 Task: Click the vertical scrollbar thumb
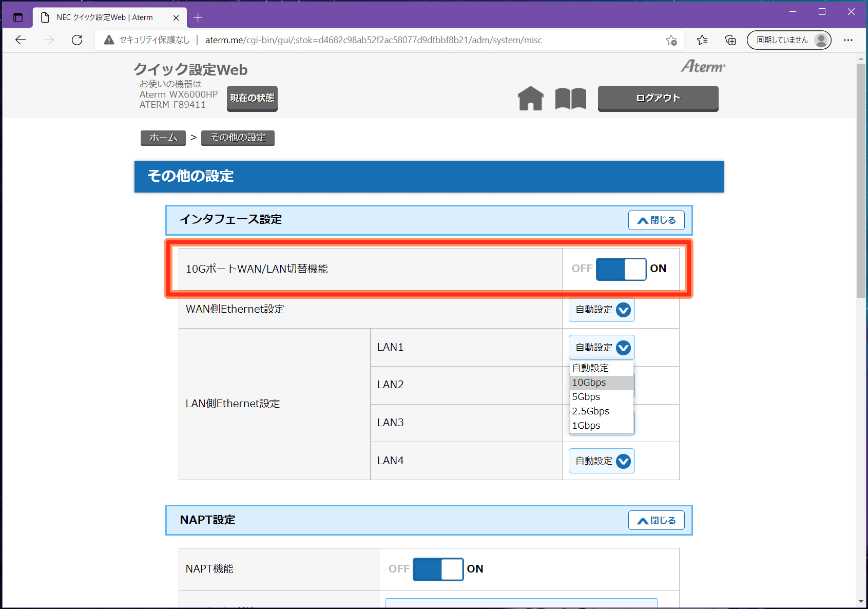(x=861, y=180)
